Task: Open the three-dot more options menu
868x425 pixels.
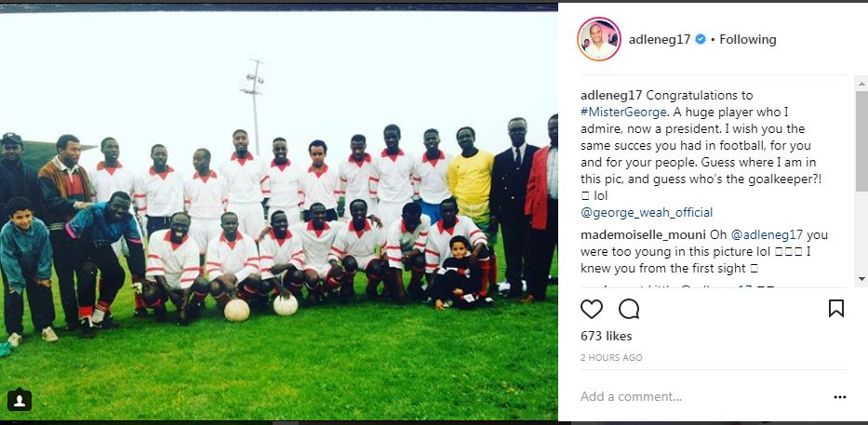Action: click(840, 397)
